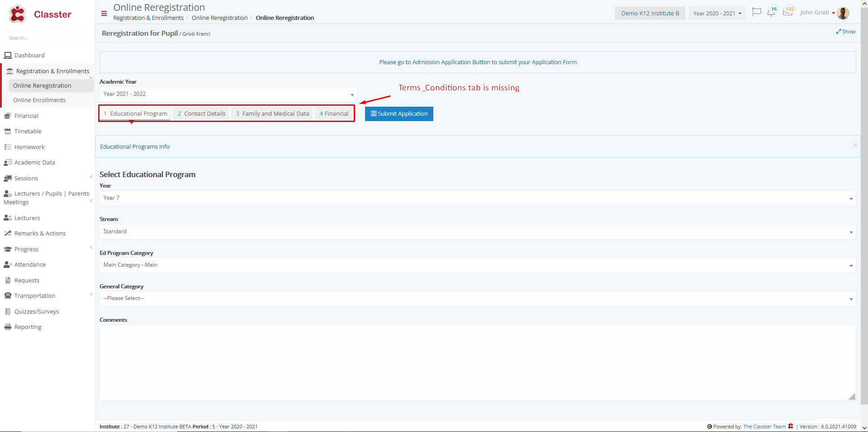The image size is (868, 432).
Task: Open Homework in the sidebar
Action: pos(29,147)
